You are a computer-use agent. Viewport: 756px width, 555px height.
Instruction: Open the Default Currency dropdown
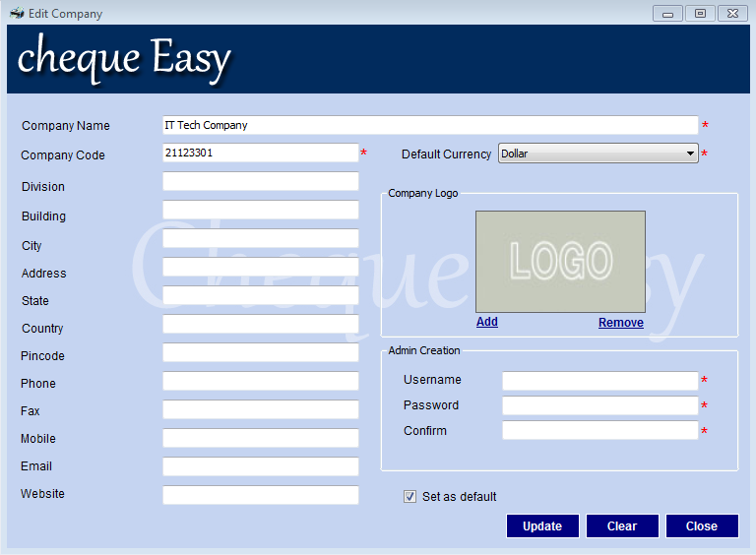coord(598,154)
